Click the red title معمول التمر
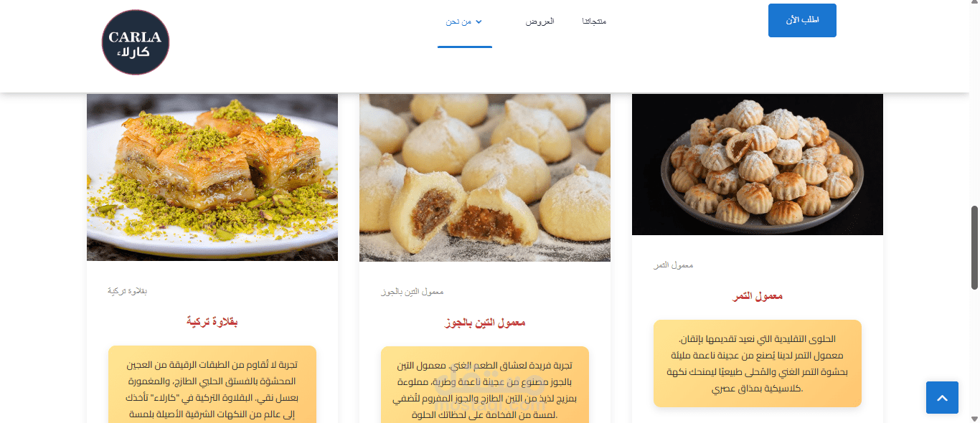 click(758, 296)
